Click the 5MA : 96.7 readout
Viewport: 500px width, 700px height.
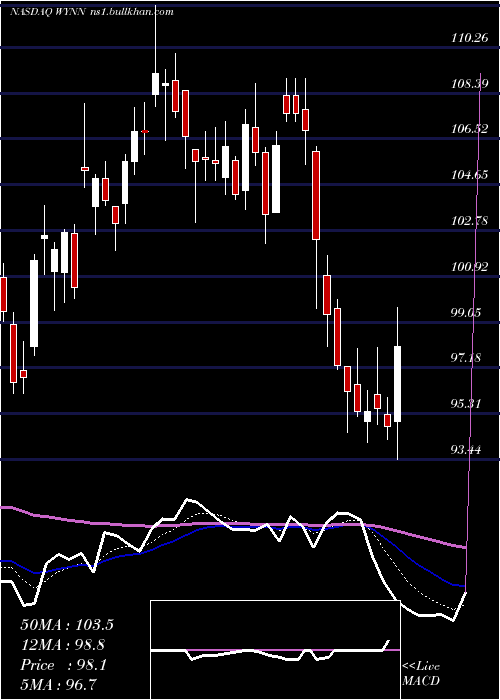tap(59, 684)
